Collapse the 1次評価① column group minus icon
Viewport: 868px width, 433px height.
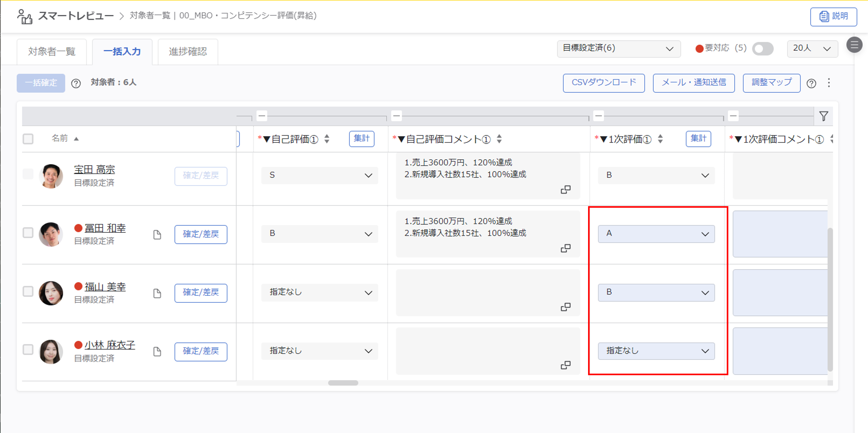coord(599,116)
